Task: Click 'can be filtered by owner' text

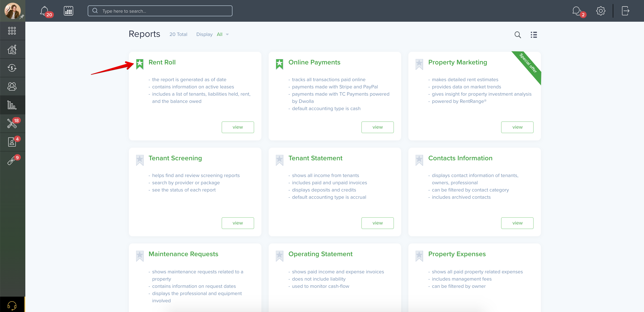Action: [459, 286]
